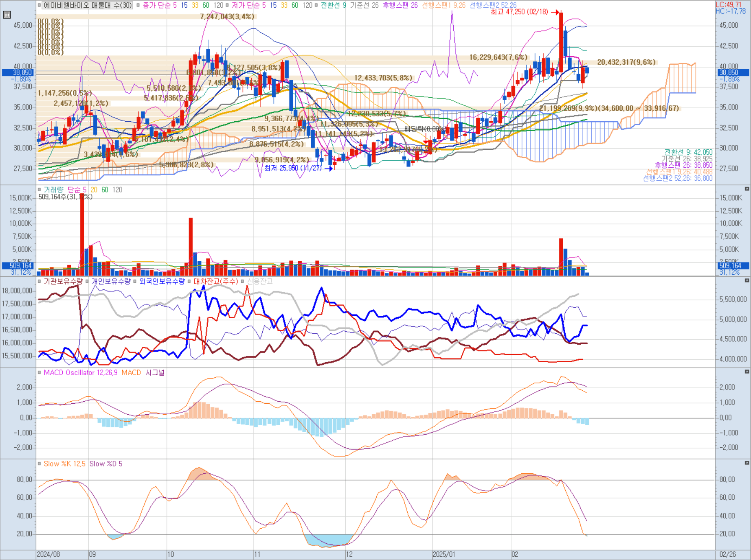Click the square marker before 개인보유수량
The width and height of the screenshot is (751, 560).
click(x=87, y=281)
